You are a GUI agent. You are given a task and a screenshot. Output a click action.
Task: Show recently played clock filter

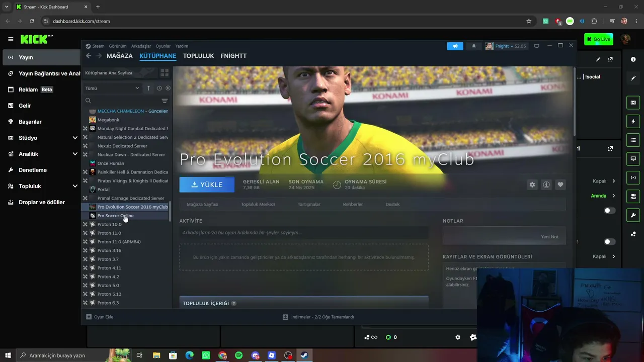[x=159, y=88]
